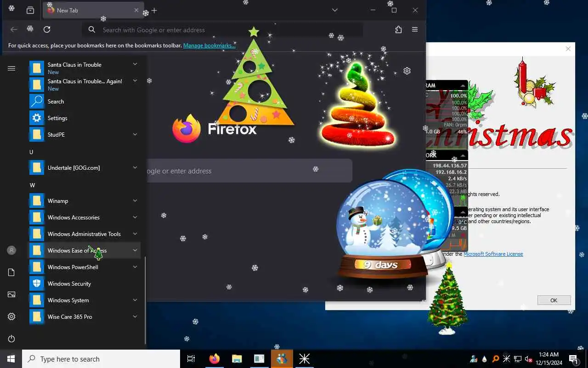Expand the Wise Care 365 Pro folder

[135, 316]
